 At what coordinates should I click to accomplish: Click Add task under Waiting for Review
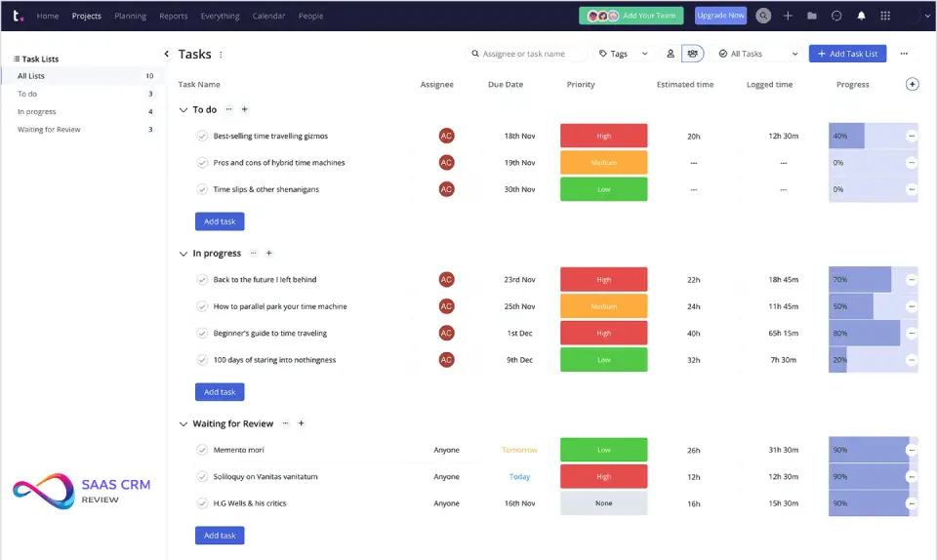[x=220, y=536]
